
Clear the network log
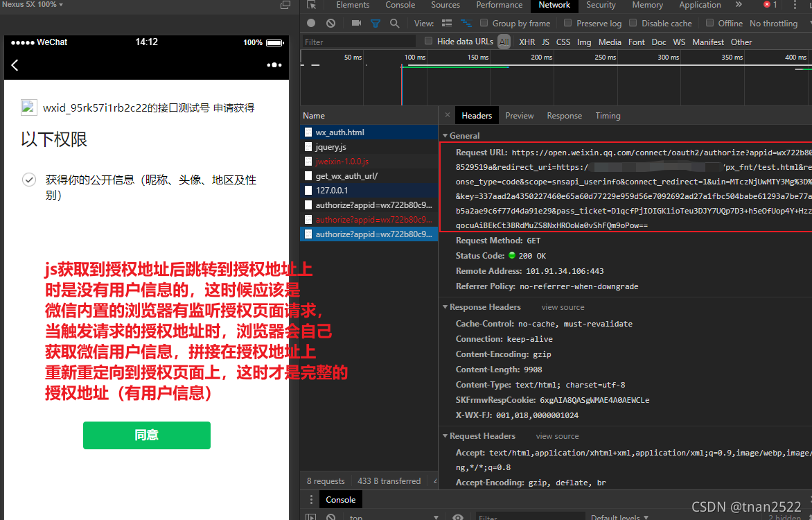coord(331,23)
